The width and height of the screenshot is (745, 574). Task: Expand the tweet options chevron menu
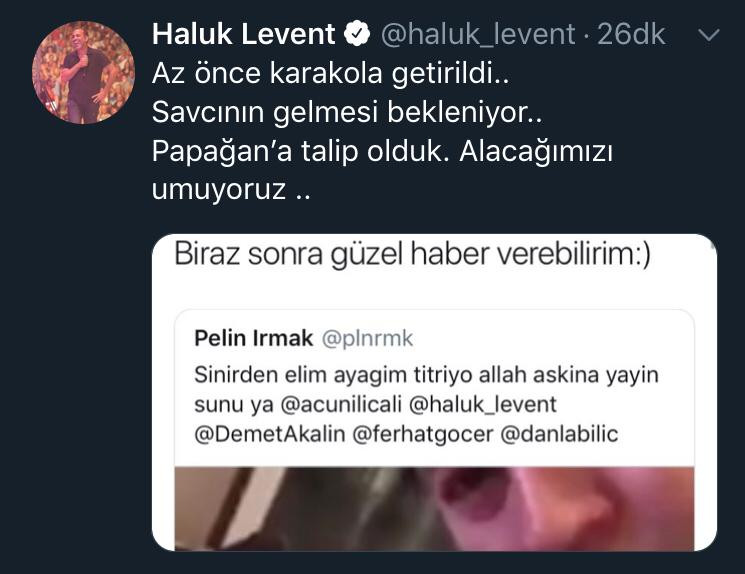708,35
